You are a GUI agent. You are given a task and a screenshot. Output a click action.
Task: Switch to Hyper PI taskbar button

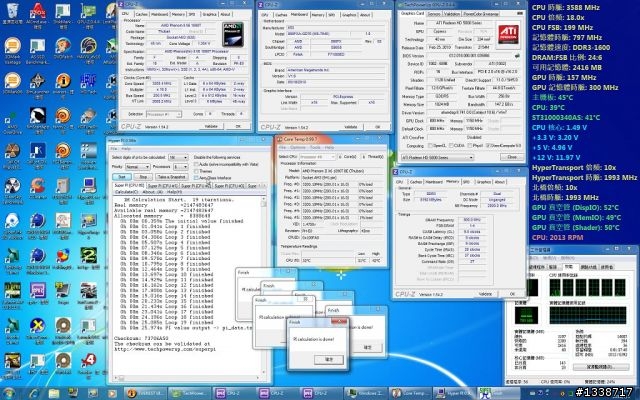coord(454,393)
